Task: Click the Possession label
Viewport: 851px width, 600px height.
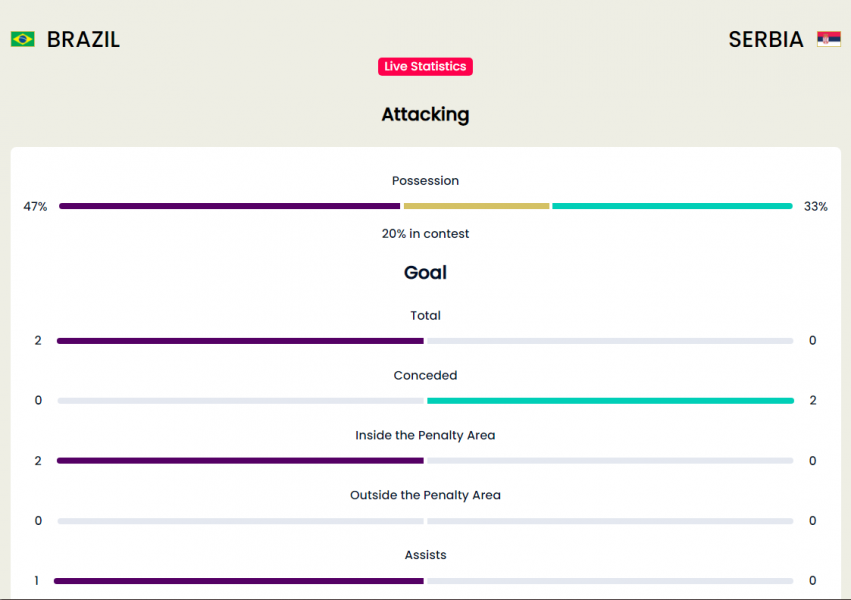Action: [426, 181]
